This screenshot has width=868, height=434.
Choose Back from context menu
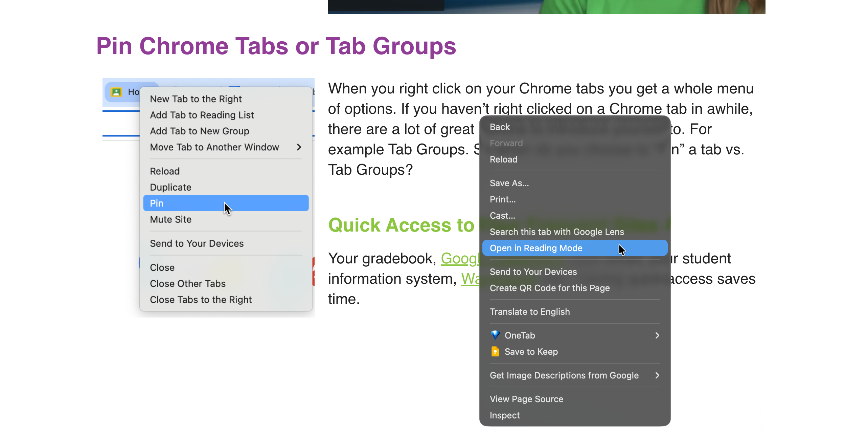pos(500,127)
